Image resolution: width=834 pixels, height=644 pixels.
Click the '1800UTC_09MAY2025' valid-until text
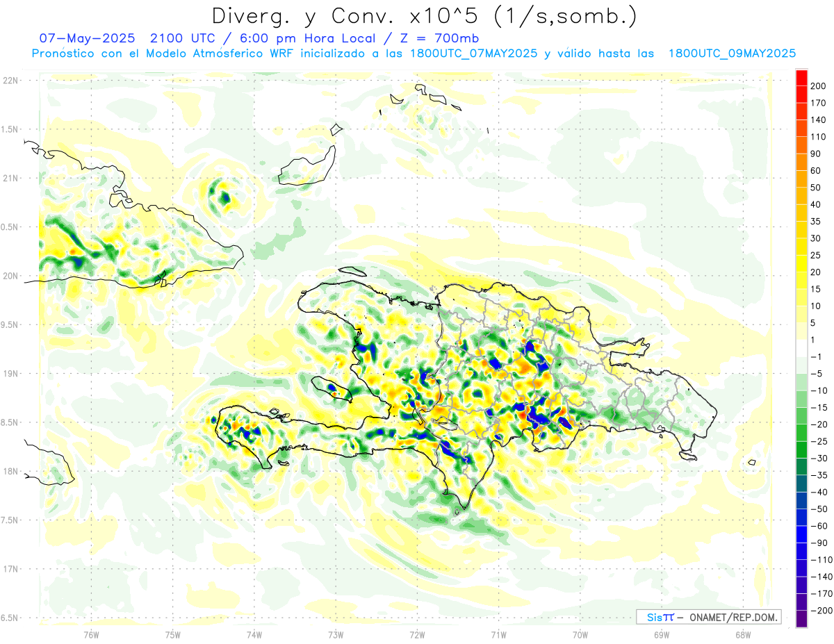pos(732,53)
